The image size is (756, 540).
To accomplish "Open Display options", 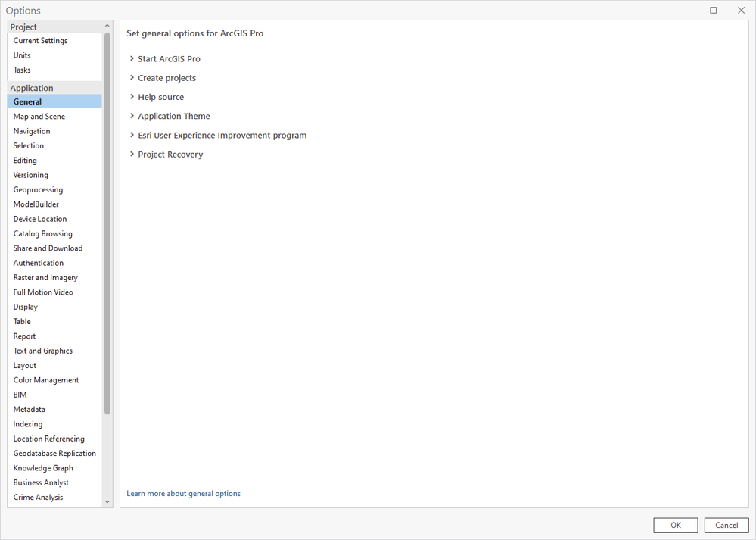I will [x=54, y=307].
